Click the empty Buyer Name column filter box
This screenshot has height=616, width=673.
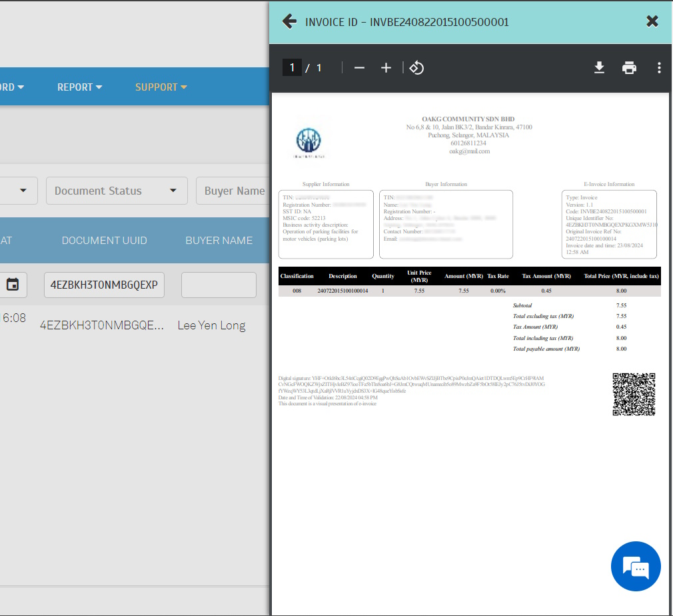219,285
